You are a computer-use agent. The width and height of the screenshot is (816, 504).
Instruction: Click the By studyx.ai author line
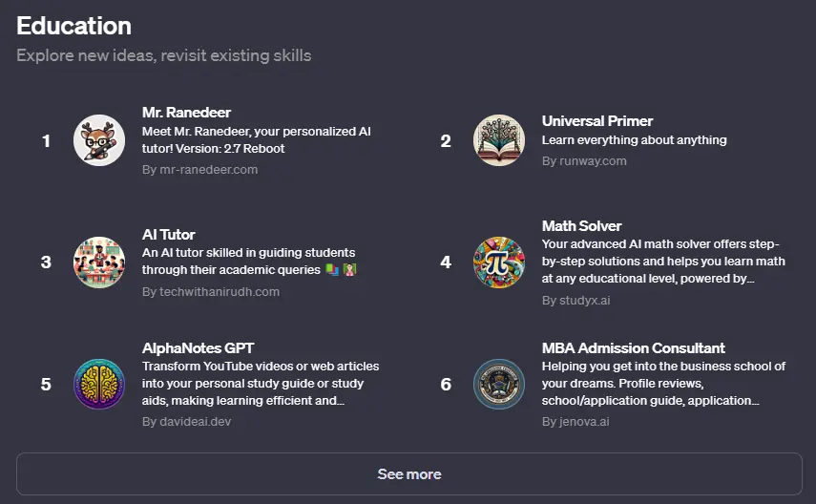[x=575, y=301]
